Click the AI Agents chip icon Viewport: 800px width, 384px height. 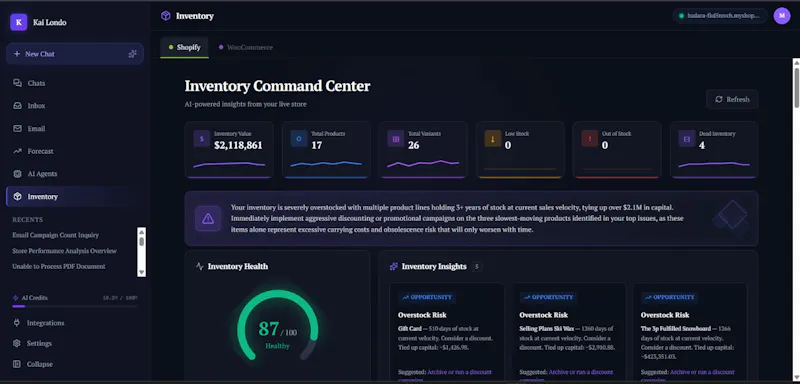[17, 174]
